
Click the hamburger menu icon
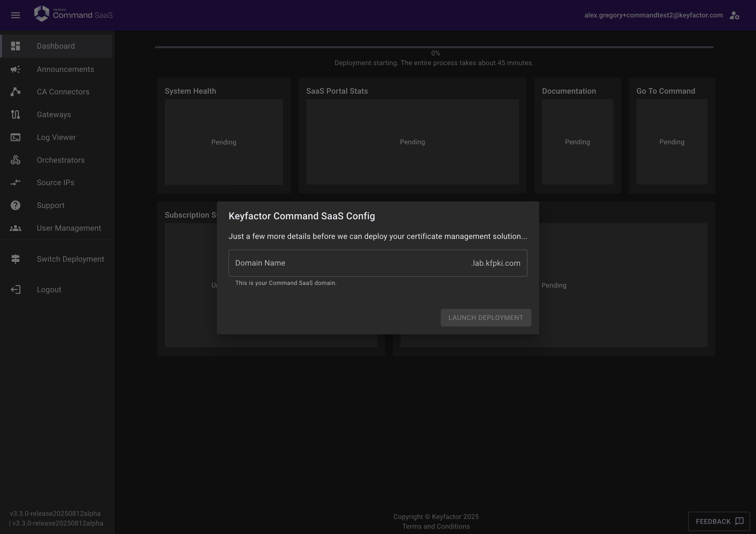16,15
